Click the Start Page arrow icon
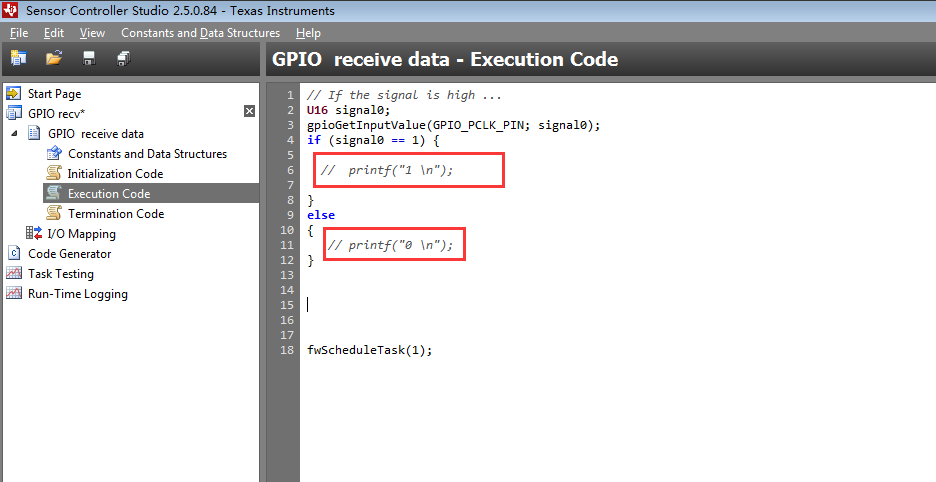 (x=14, y=93)
